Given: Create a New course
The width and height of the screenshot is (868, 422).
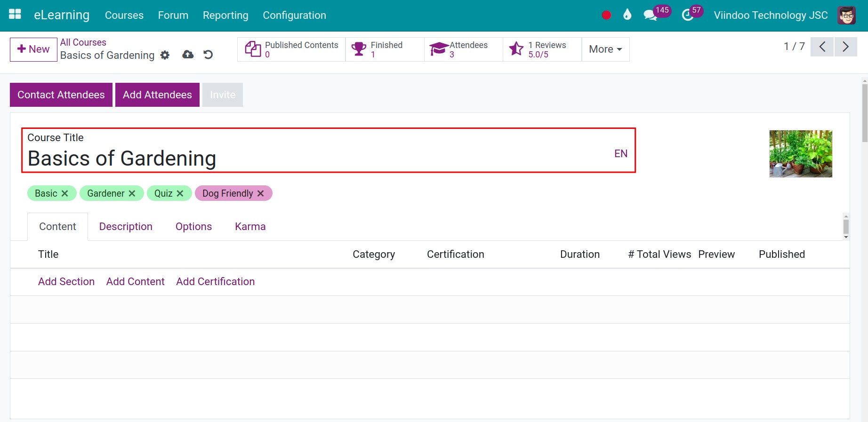Looking at the screenshot, I should [x=33, y=49].
